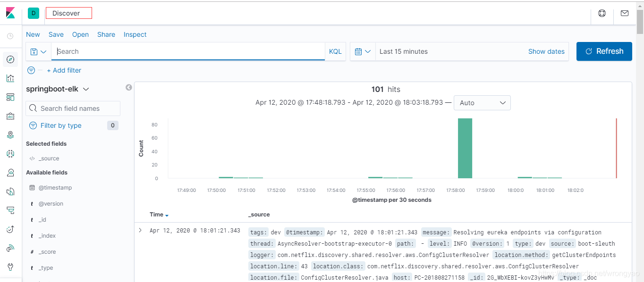Image resolution: width=644 pixels, height=282 pixels.
Task: Click the message: field label in document
Action: [x=436, y=232]
